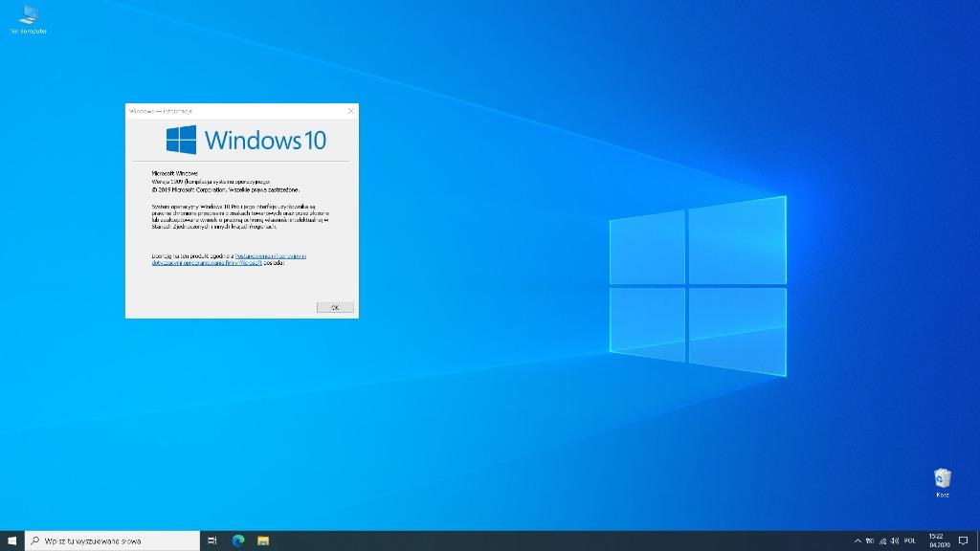Open the network status tray icon
The width and height of the screenshot is (980, 551).
click(x=881, y=540)
